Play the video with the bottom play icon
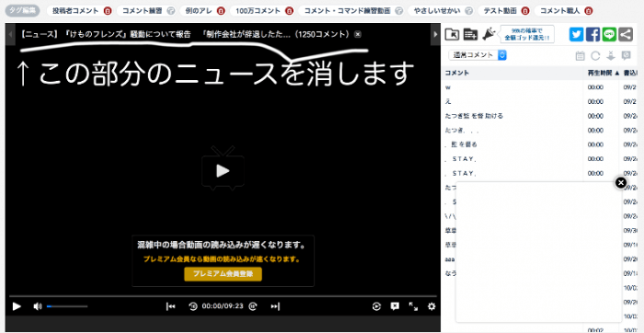 tap(17, 306)
